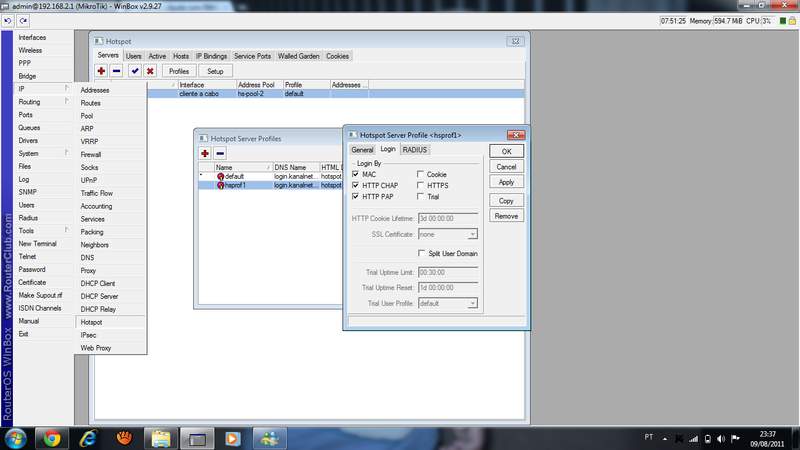Select DHCP Server from the IP submenu

pos(99,296)
